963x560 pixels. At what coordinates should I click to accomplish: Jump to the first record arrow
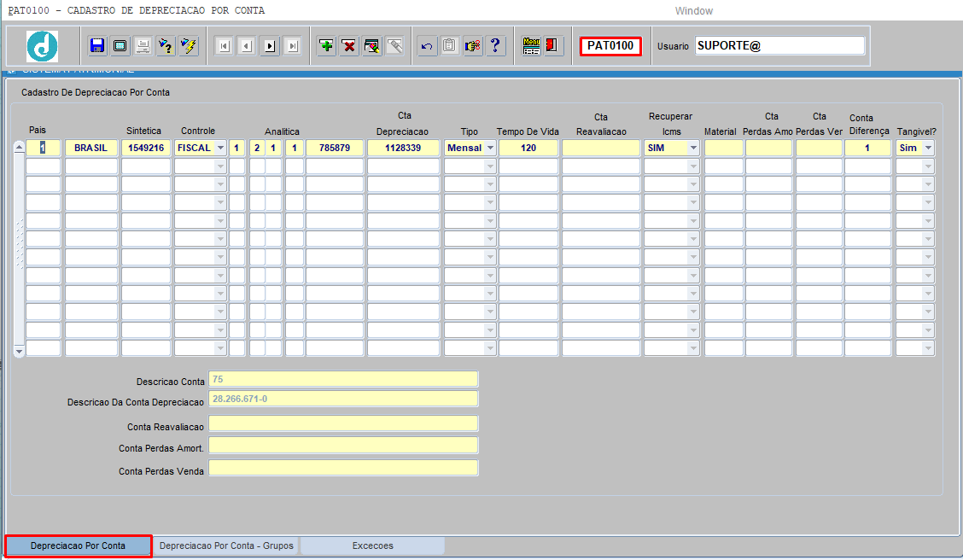pyautogui.click(x=224, y=46)
